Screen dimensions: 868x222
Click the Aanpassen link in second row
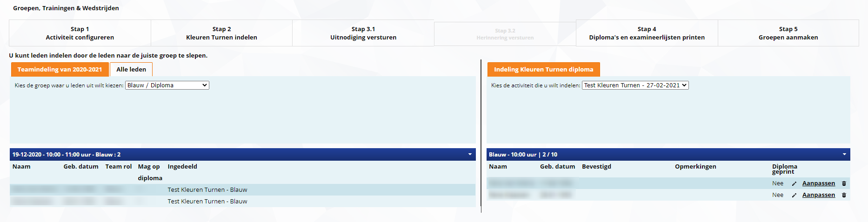click(x=818, y=195)
